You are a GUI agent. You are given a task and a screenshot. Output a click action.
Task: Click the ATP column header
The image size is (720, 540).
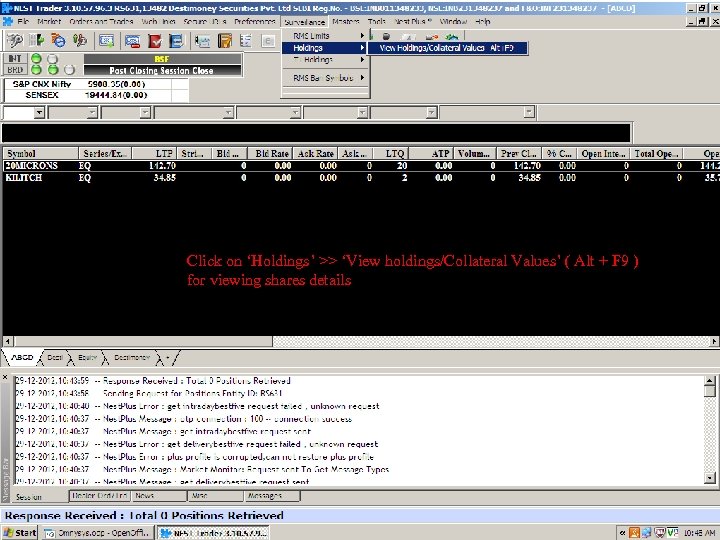pyautogui.click(x=431, y=153)
